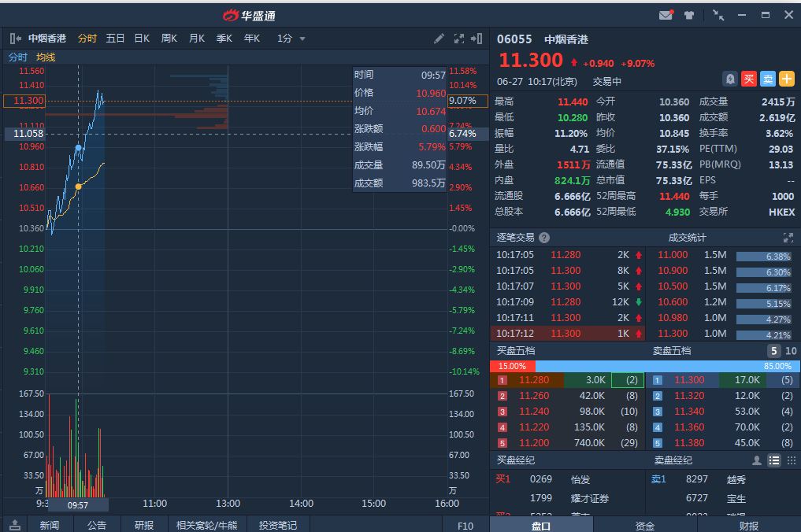Select the 10:17:09 trade of 12K
Image resolution: width=801 pixels, height=532 pixels.
pos(567,301)
